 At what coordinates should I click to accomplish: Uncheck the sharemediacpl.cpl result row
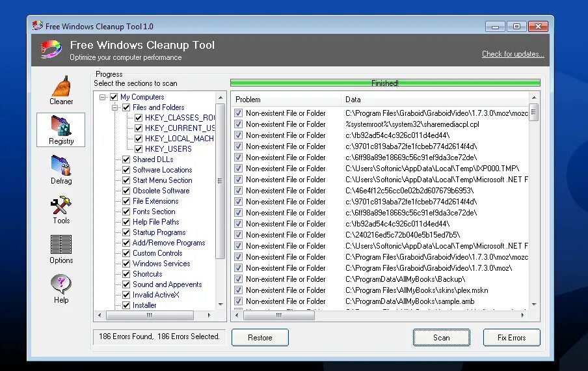click(238, 124)
